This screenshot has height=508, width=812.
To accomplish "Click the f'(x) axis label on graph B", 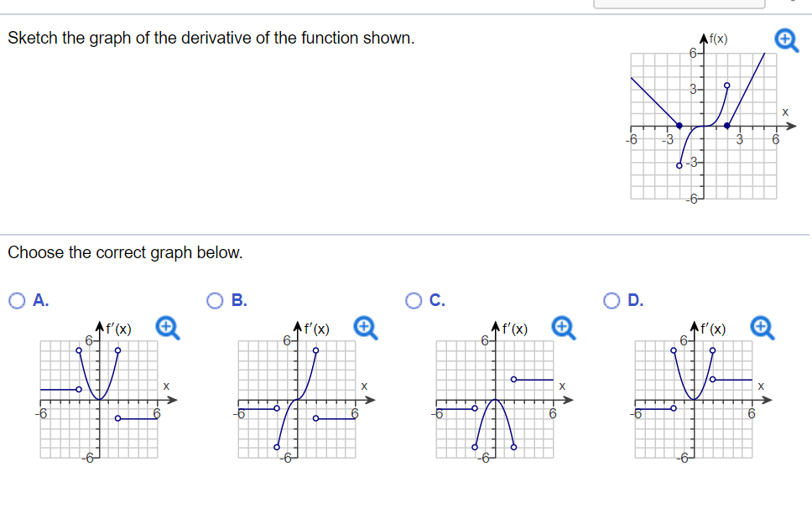I will (x=316, y=327).
